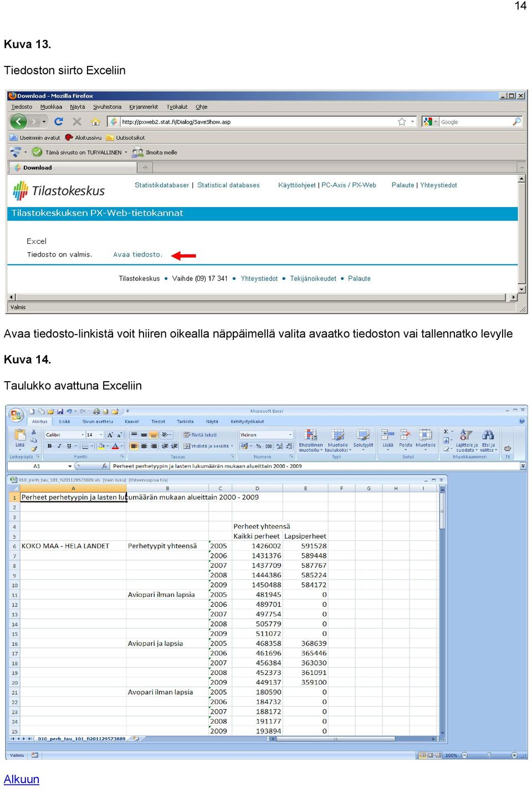Toggle center text alignment
Viewport: 532px width, 789px height.
(144, 446)
